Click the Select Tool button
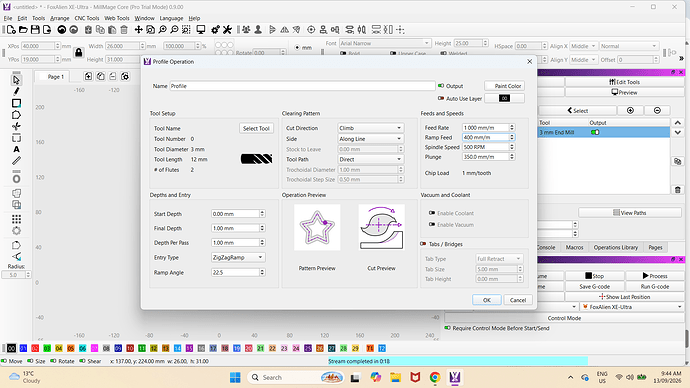Viewport: 690px width, 388px height. point(256,128)
